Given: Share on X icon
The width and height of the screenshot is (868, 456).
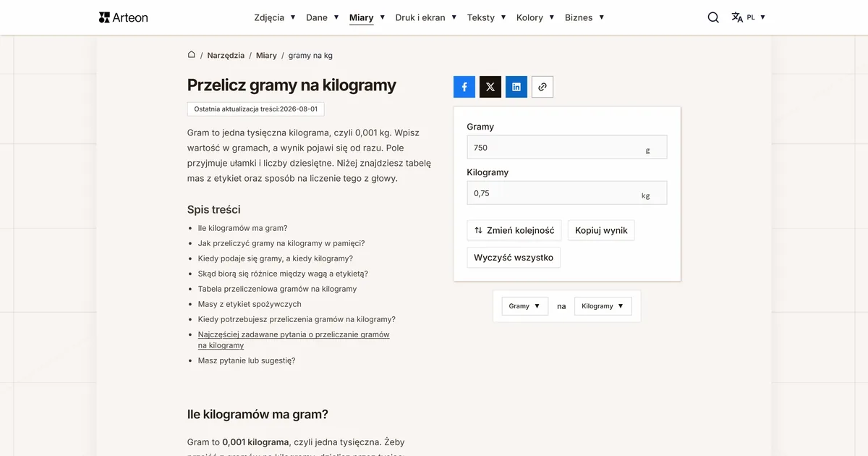Looking at the screenshot, I should 490,87.
